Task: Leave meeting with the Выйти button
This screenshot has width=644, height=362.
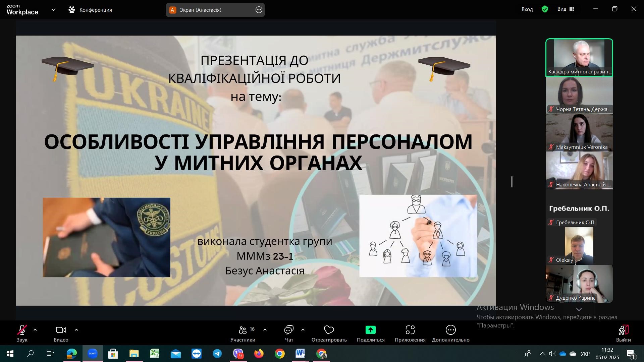Action: 624,334
